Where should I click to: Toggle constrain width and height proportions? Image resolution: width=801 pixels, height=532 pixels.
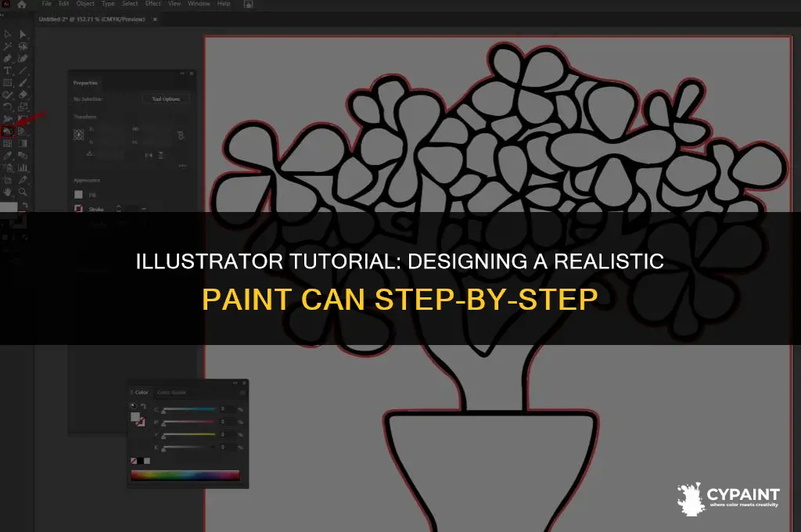pyautogui.click(x=181, y=135)
